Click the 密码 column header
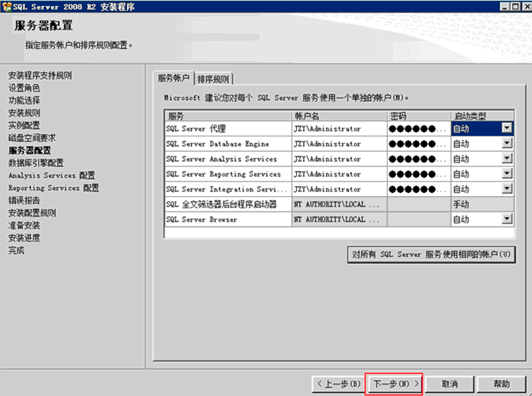The height and width of the screenshot is (396, 532). coord(419,116)
